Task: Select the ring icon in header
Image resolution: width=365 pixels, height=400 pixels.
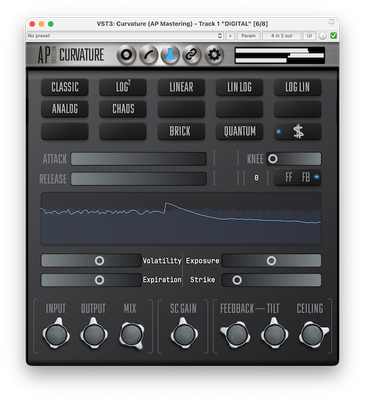Action: tap(126, 55)
